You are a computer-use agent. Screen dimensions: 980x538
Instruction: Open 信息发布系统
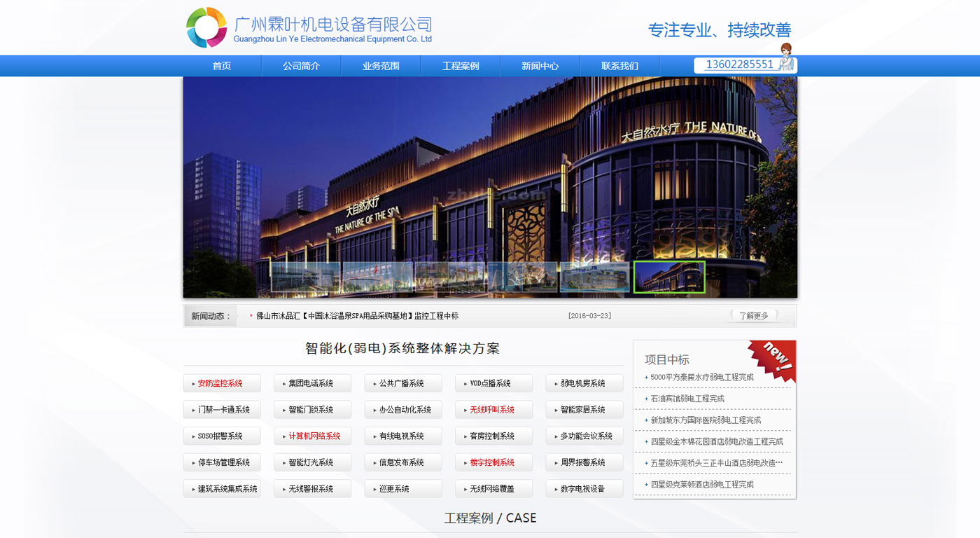click(x=403, y=462)
